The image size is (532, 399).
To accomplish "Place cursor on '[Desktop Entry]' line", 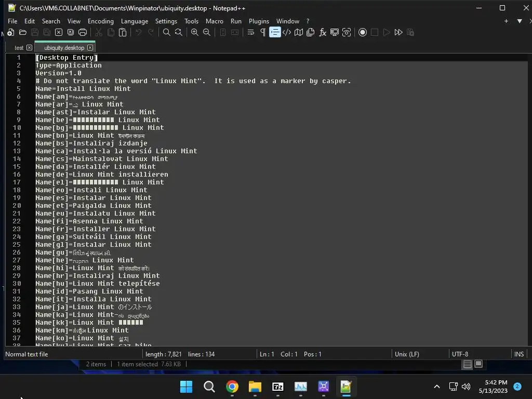I will click(x=67, y=58).
